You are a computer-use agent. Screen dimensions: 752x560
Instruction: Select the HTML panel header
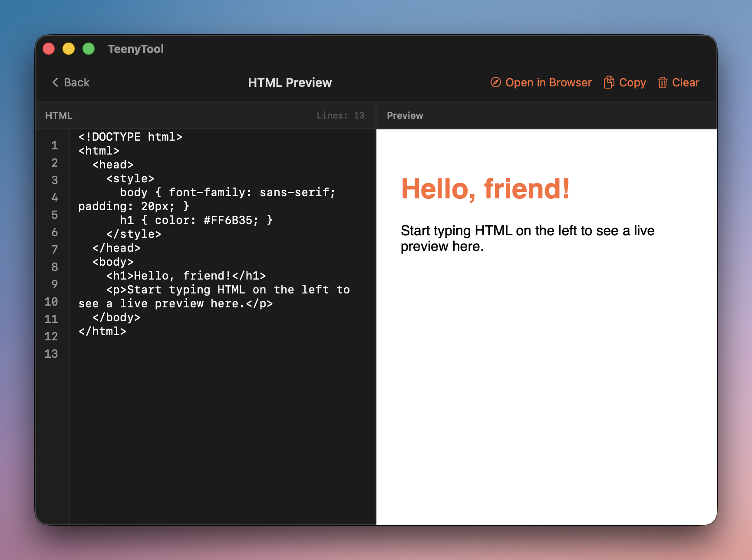point(58,115)
